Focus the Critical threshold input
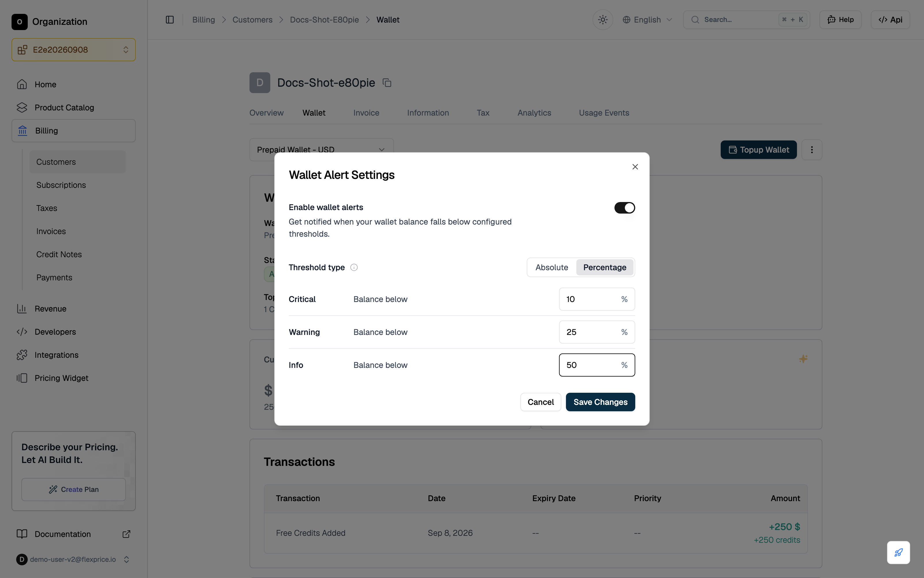This screenshot has height=578, width=924. coord(597,299)
